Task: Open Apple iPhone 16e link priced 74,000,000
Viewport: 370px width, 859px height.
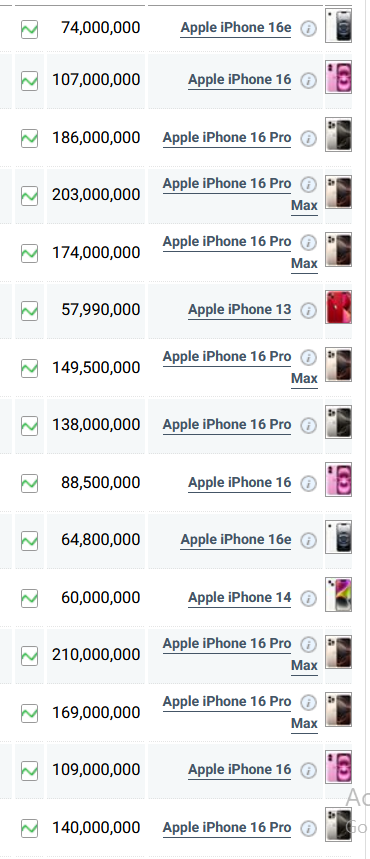Action: pyautogui.click(x=236, y=28)
